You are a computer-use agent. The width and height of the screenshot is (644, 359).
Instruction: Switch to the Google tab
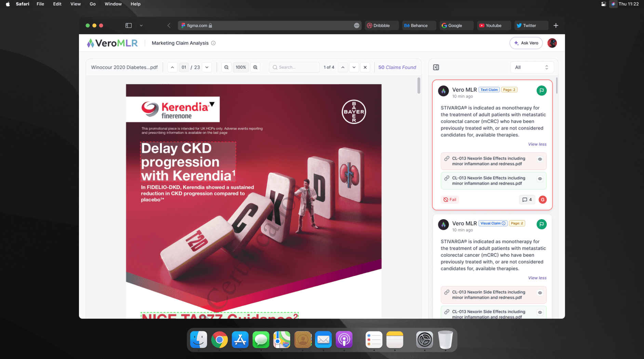click(x=456, y=26)
